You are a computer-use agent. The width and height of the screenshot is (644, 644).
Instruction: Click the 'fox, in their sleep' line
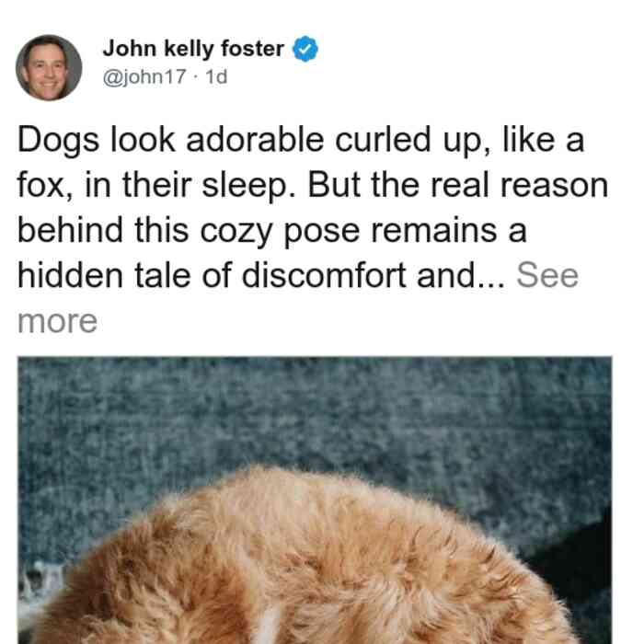coord(152,186)
